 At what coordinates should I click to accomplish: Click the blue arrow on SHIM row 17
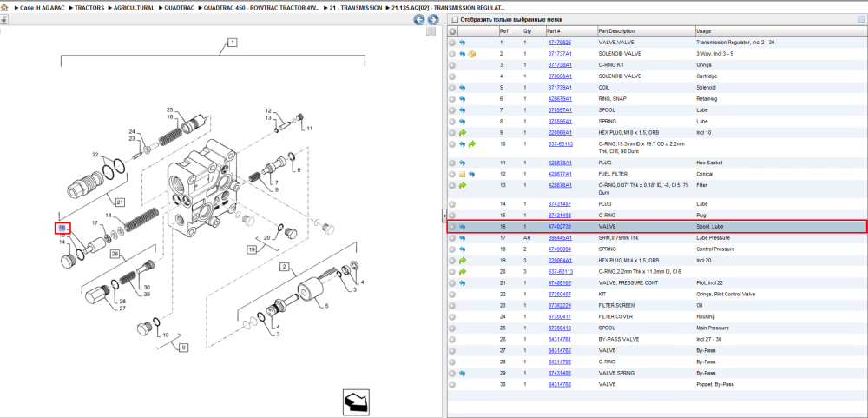point(463,238)
